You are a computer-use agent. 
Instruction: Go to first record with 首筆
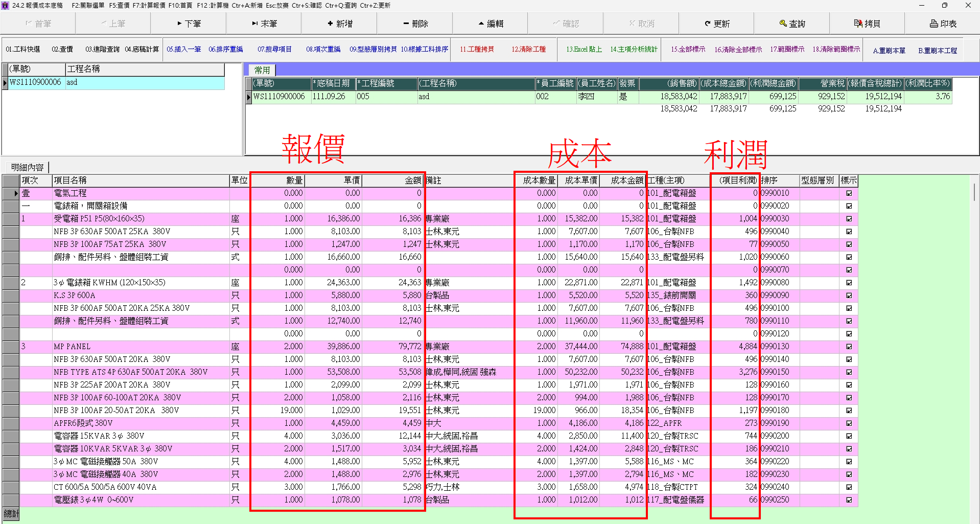pos(38,24)
